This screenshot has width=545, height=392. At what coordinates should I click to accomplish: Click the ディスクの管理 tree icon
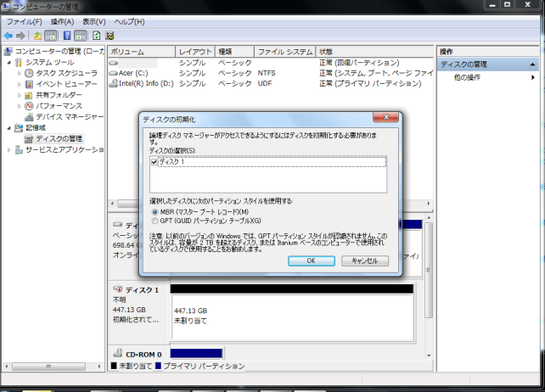(x=29, y=138)
